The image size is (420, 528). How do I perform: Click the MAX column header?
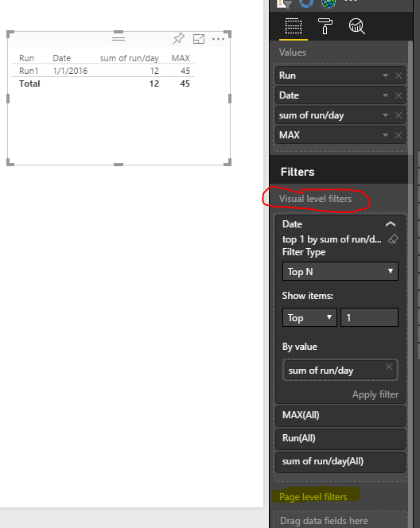tap(181, 58)
